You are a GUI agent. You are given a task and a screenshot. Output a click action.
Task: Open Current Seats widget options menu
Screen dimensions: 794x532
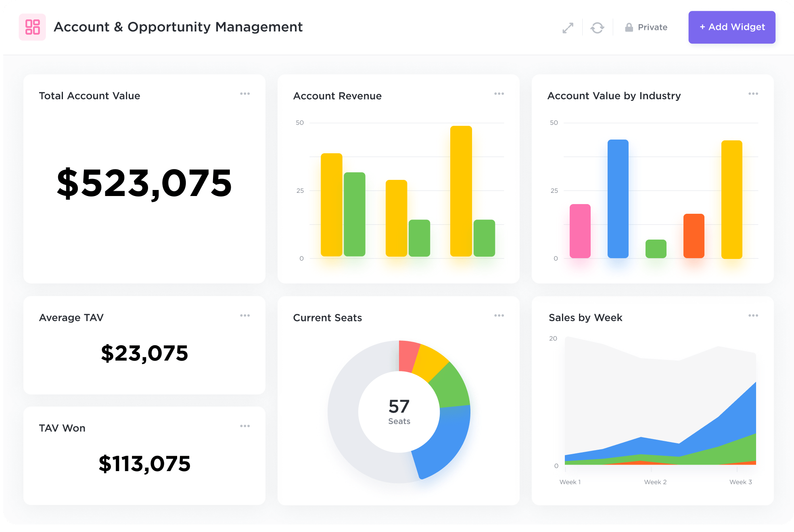coord(499,315)
